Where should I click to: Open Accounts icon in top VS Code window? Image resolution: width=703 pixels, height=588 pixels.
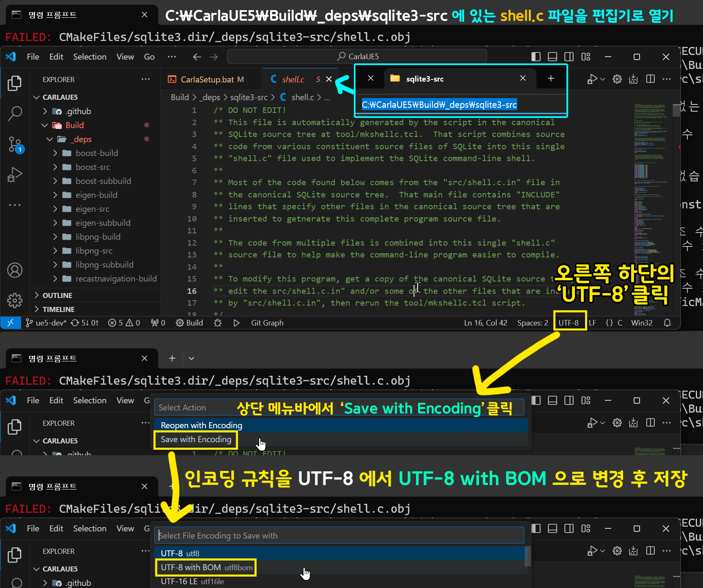15,270
